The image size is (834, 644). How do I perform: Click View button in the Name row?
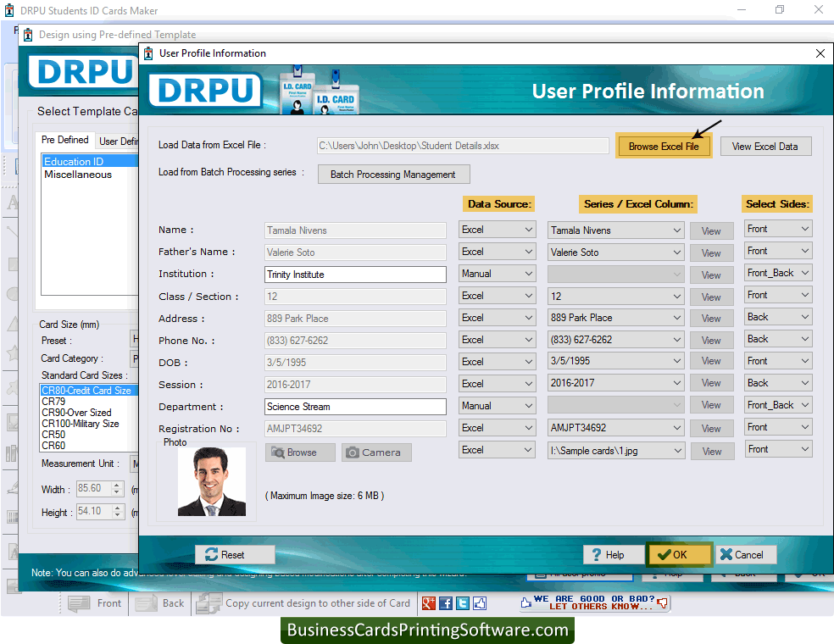[x=712, y=230]
